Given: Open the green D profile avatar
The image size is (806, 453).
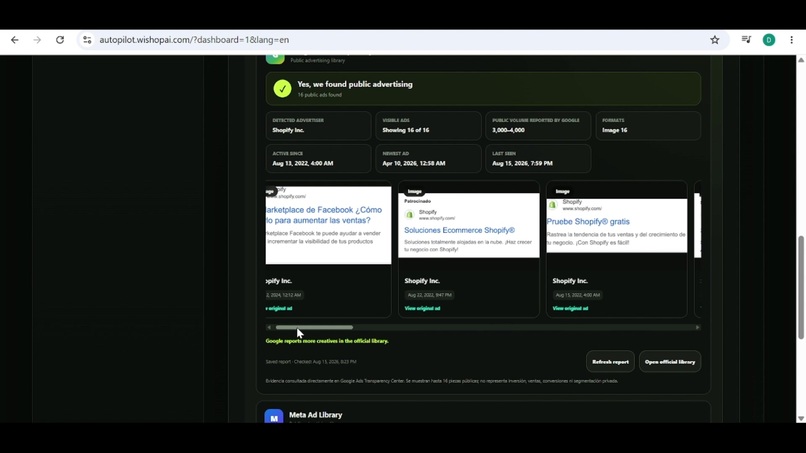Looking at the screenshot, I should tap(769, 40).
